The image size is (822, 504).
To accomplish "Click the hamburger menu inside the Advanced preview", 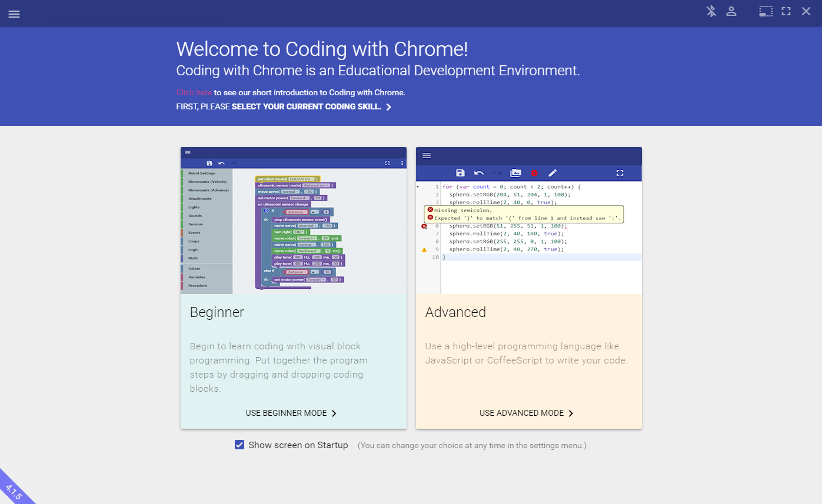I will [x=426, y=156].
